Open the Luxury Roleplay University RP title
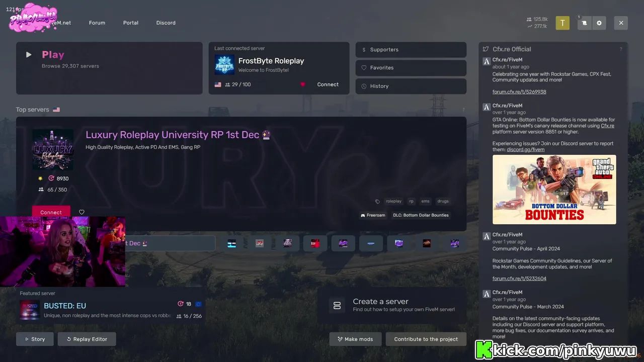 point(178,135)
